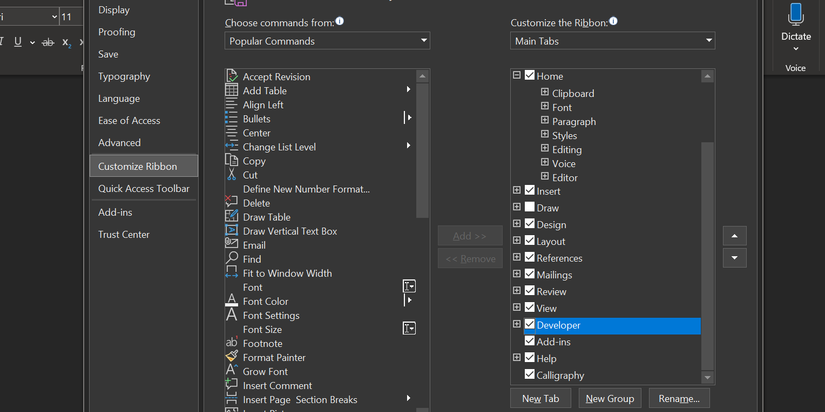This screenshot has height=412, width=825.
Task: Click the Accept Revision command icon
Action: click(x=232, y=76)
